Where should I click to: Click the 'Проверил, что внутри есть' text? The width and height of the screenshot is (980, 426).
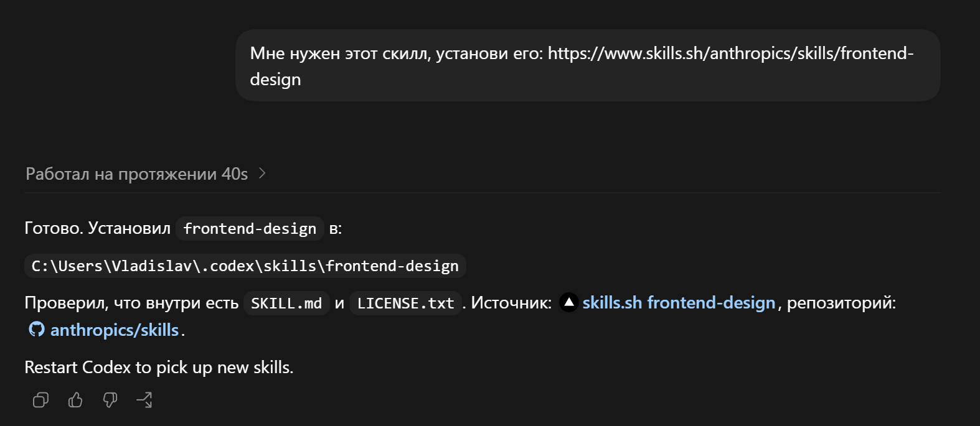point(131,303)
